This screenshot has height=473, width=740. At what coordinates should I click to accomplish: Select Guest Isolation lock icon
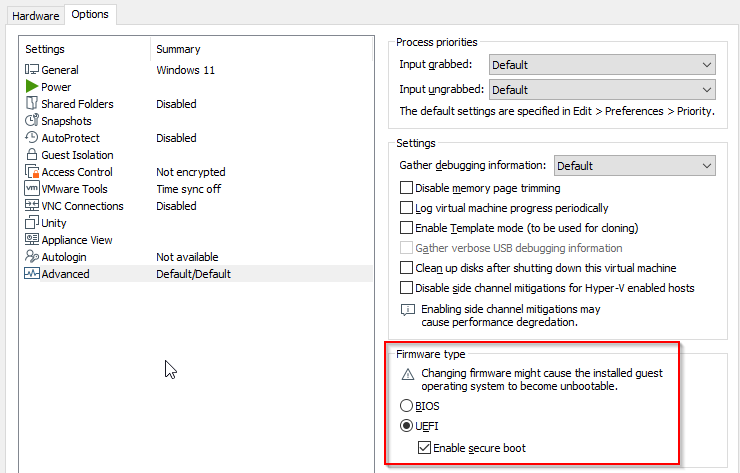point(32,154)
